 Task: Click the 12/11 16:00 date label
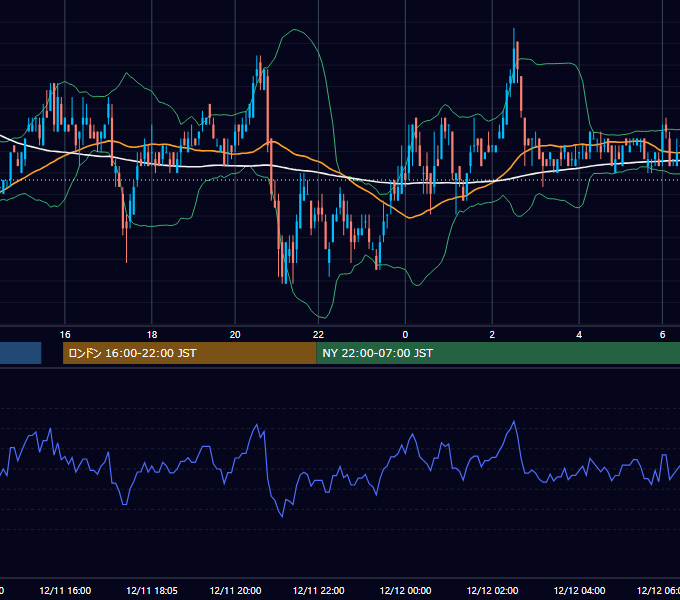coord(65,590)
